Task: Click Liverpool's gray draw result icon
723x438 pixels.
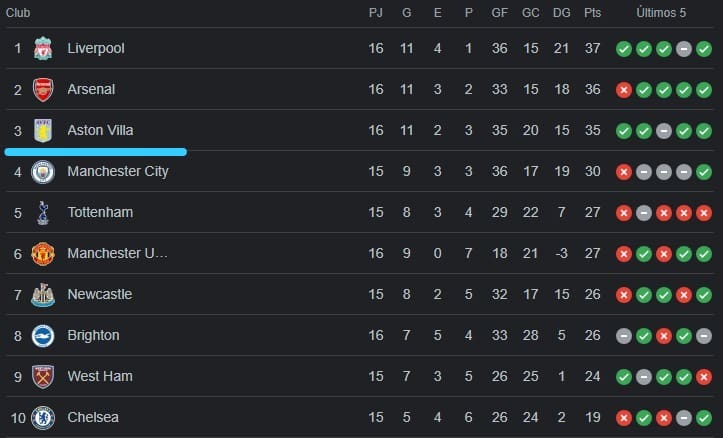Action: click(684, 48)
